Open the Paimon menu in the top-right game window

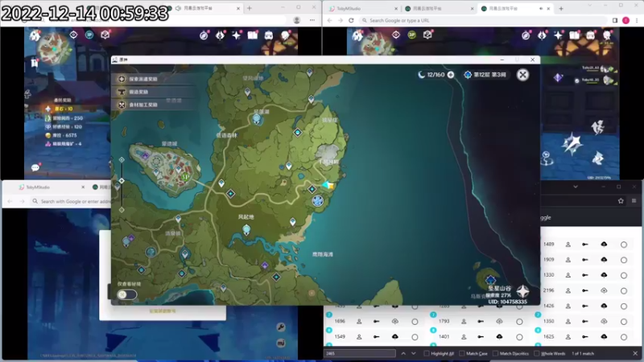point(357,35)
